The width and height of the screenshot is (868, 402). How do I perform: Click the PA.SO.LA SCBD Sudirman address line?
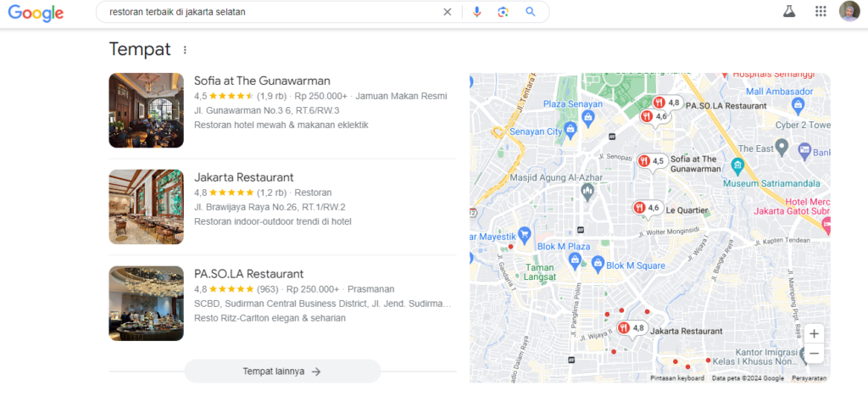[323, 304]
